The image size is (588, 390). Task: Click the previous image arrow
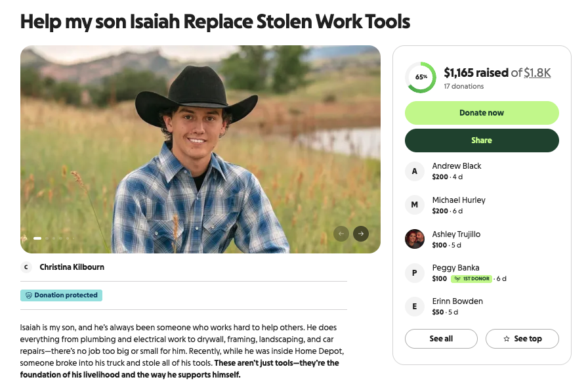click(341, 233)
